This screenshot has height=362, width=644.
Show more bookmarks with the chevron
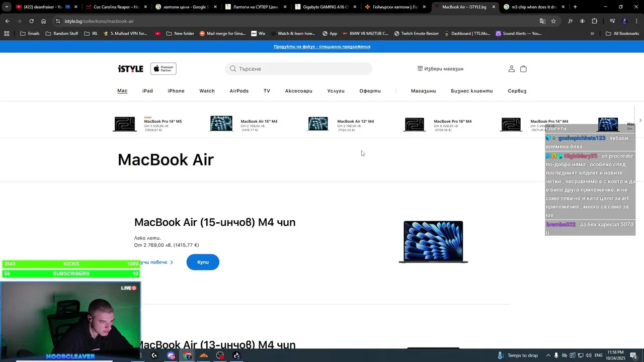point(592,34)
